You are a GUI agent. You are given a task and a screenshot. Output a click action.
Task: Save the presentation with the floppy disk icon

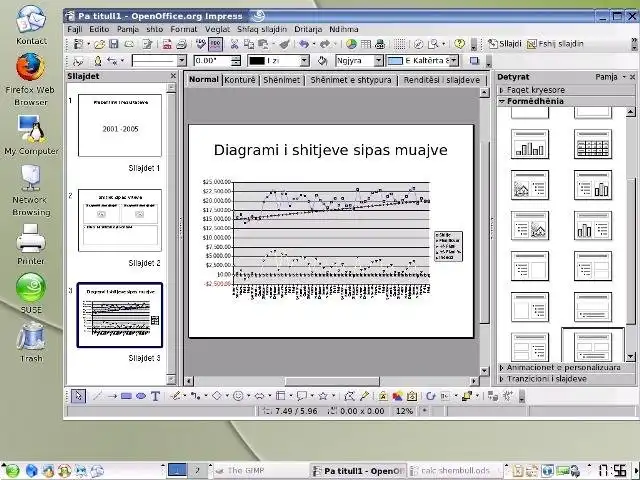click(113, 44)
